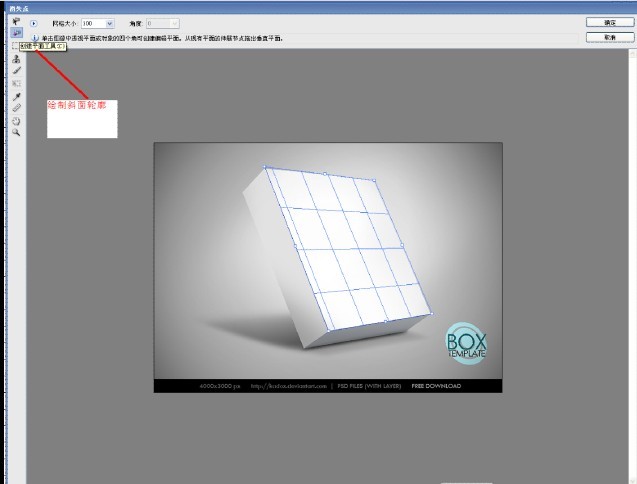Viewport: 637px width, 484px height.
Task: Select the Marquee tool in Vanishing Point
Action: (15, 46)
